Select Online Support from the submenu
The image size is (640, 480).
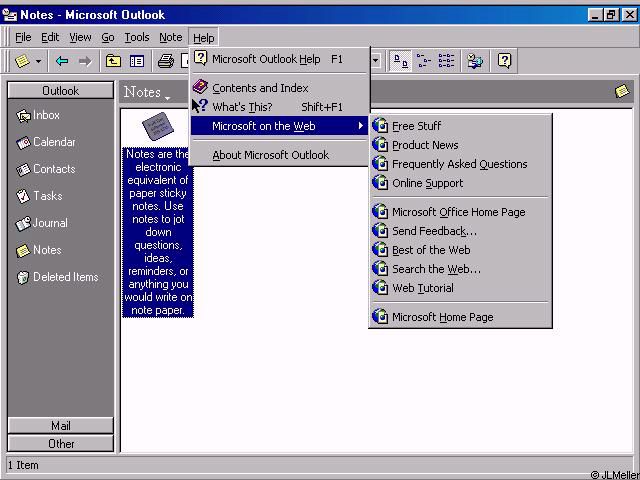427,183
